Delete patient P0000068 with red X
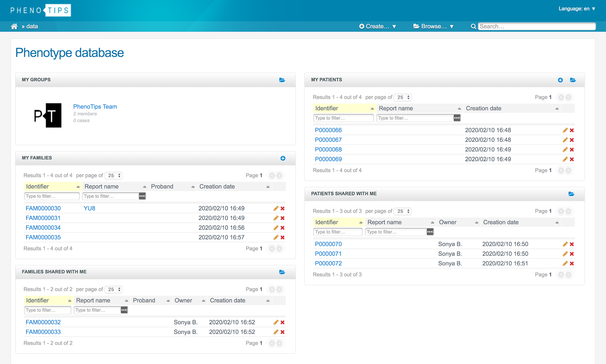Screen dimensions: 606x364 click(x=572, y=150)
